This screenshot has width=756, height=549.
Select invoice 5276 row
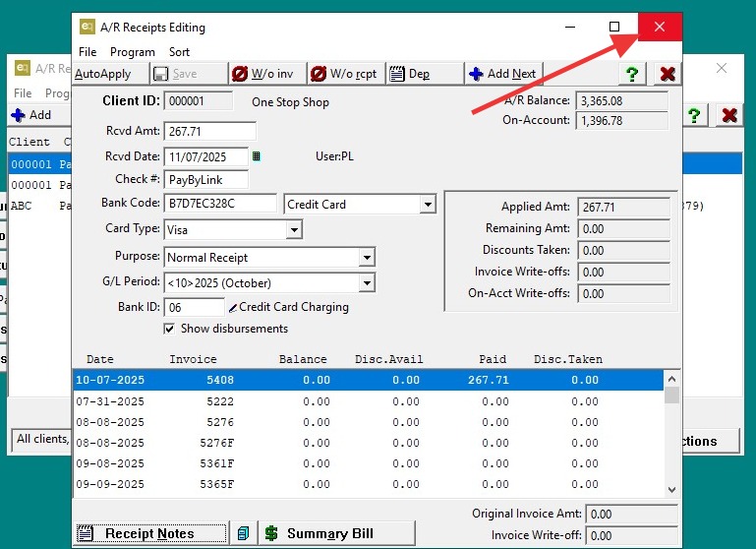coord(369,422)
